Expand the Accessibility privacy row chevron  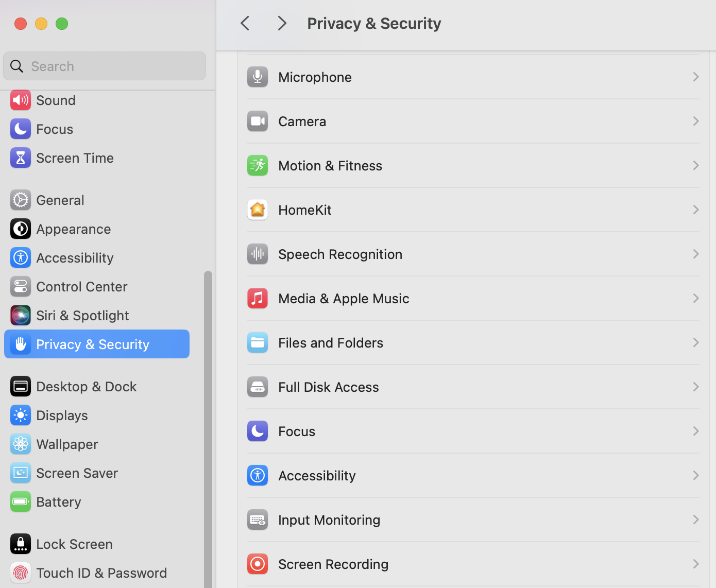(x=695, y=476)
